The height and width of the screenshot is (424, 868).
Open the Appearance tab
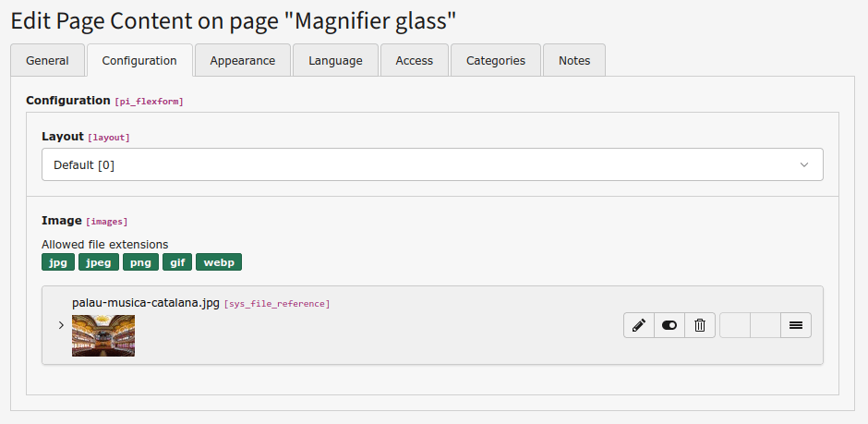coord(242,61)
